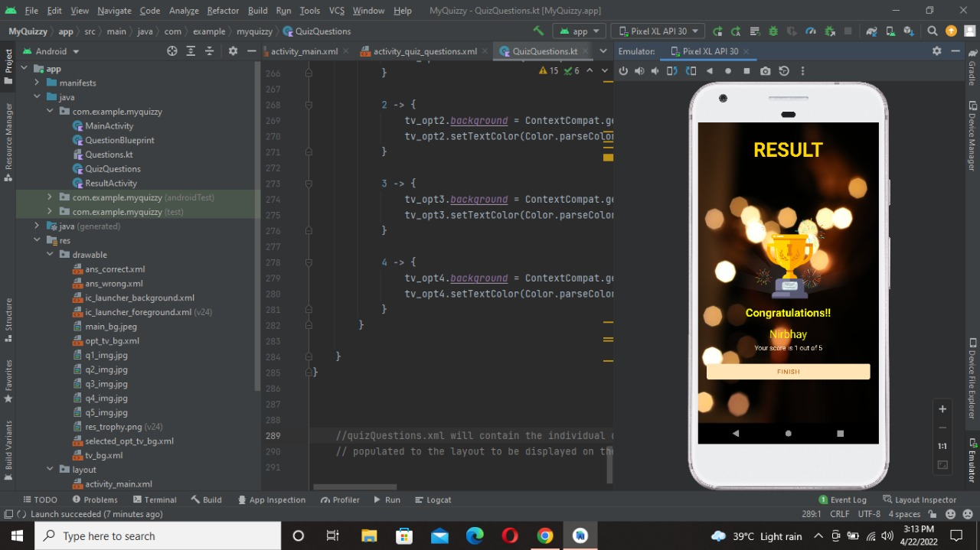Rotate the emulator screen left
This screenshot has height=550, width=980.
670,70
